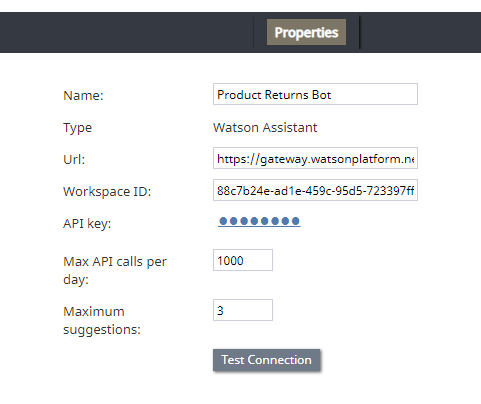Click the Test Connection button
The height and width of the screenshot is (404, 481).
pyautogui.click(x=267, y=360)
